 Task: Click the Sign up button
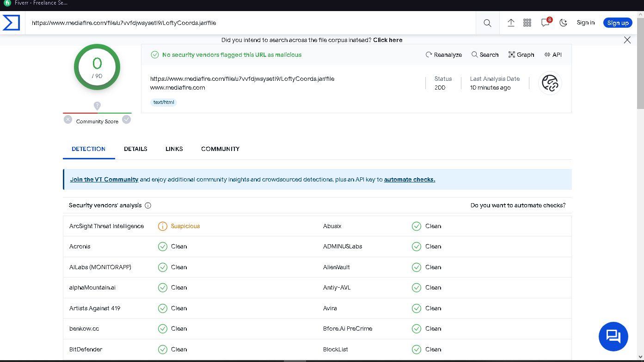click(x=618, y=23)
